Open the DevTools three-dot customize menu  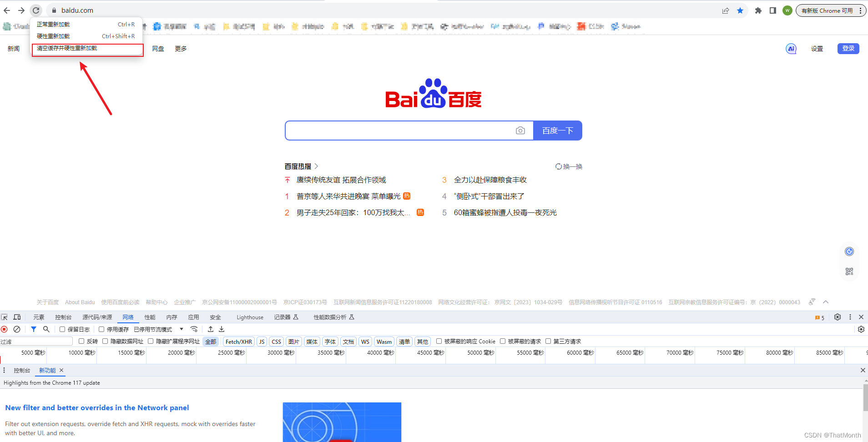[x=850, y=317]
